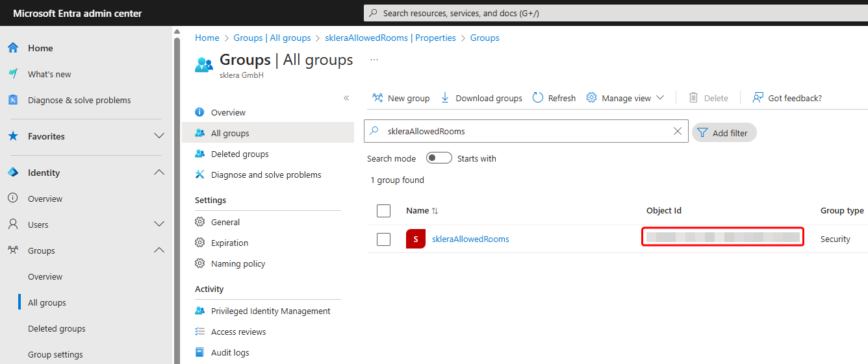868x364 pixels.
Task: Click the top search resources bar
Action: tap(615, 13)
